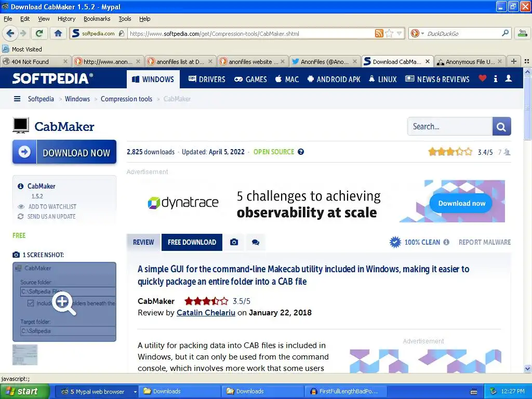Close the Download CabMaker tab
This screenshot has height=399, width=532.
tap(428, 61)
